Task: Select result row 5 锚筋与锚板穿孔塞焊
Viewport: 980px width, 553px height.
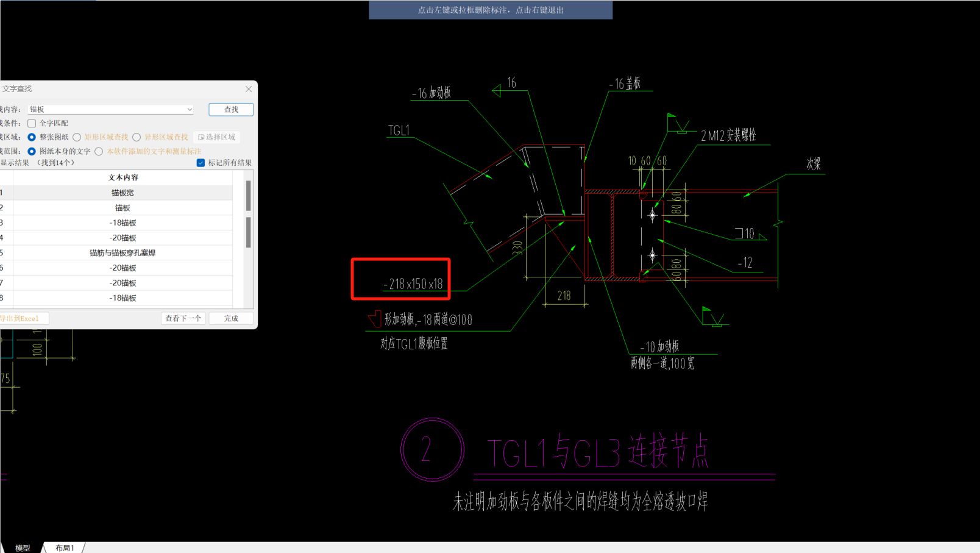Action: (x=123, y=252)
